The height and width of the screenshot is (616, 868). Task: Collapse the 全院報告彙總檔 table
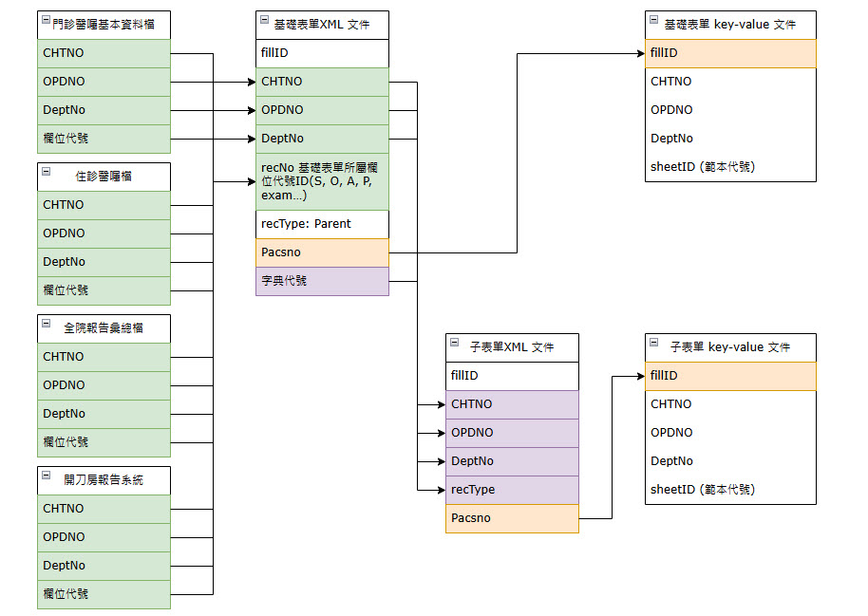(47, 323)
